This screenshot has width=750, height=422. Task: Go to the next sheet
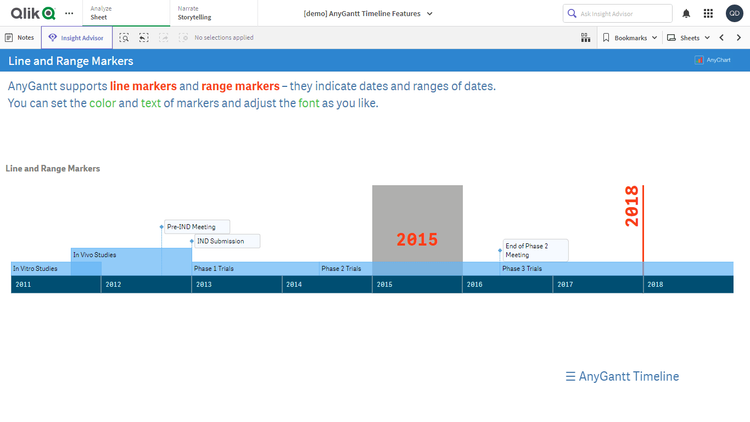tap(738, 37)
